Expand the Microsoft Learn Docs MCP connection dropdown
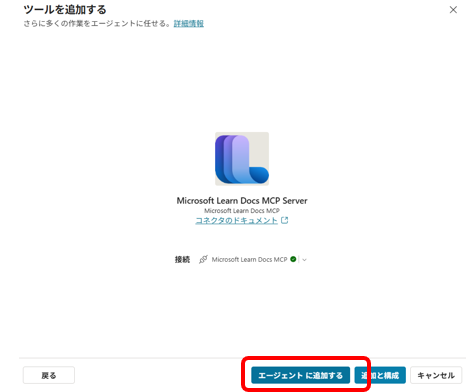 click(304, 260)
